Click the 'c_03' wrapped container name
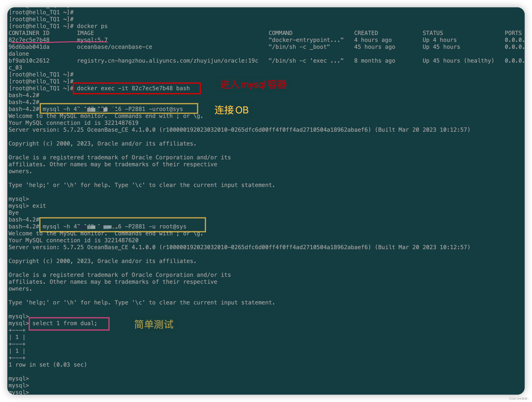 pyautogui.click(x=15, y=68)
